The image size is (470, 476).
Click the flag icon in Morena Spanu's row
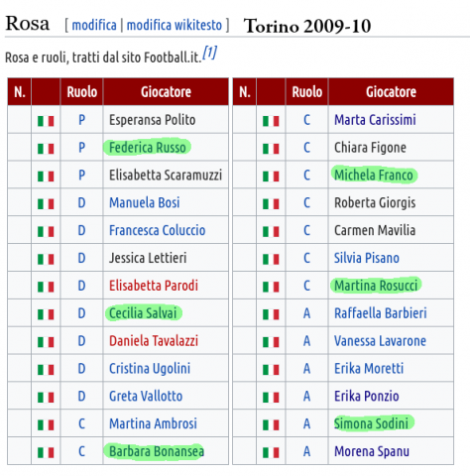(x=271, y=452)
